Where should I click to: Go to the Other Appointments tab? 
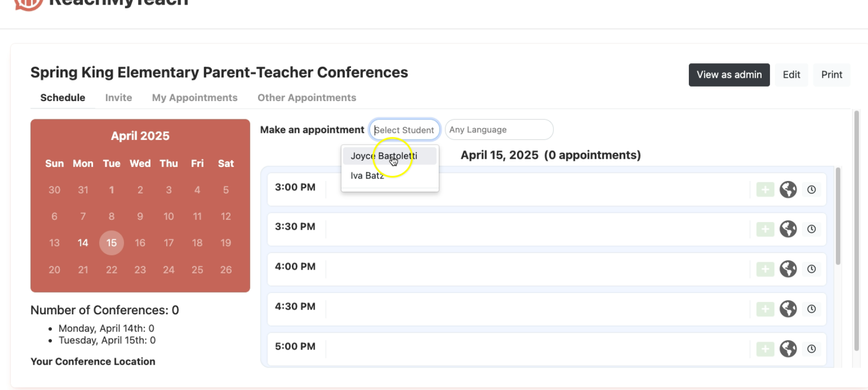[307, 98]
